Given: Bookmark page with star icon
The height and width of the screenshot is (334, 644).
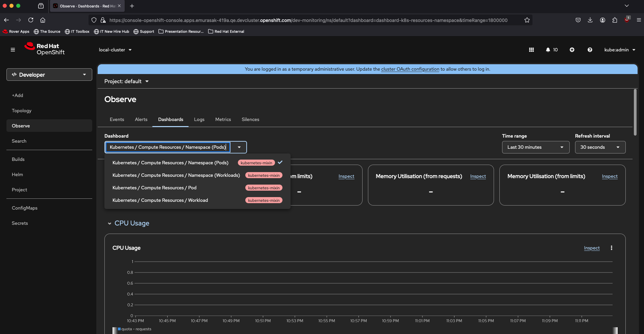Looking at the screenshot, I should point(527,20).
